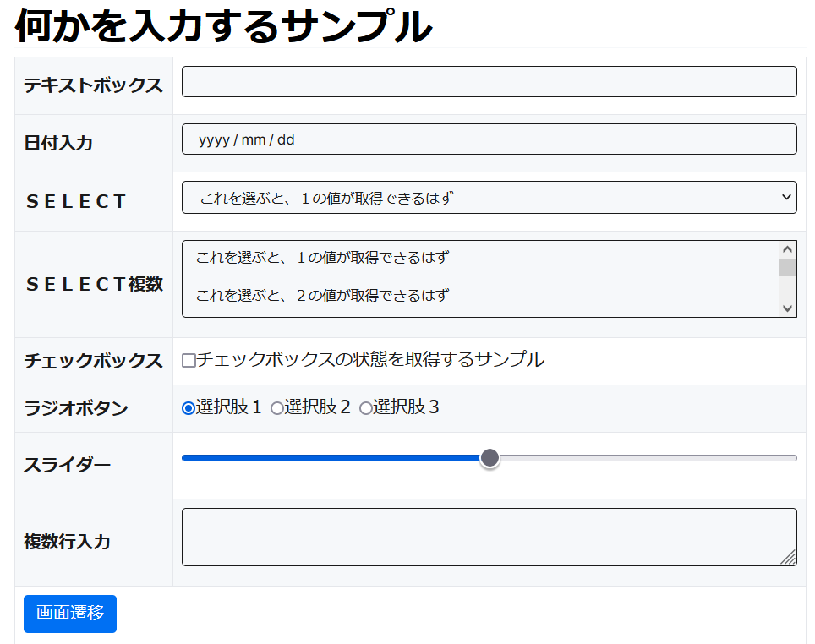Select radio button 選択肢２

pos(277,408)
